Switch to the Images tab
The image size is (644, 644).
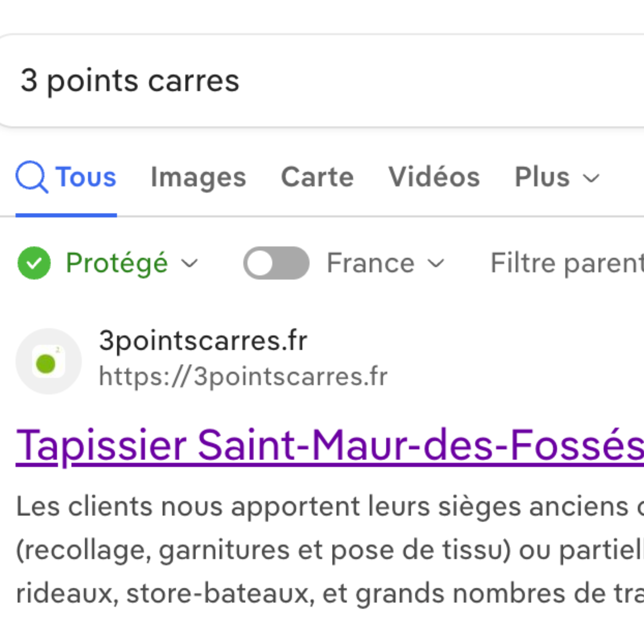(198, 177)
